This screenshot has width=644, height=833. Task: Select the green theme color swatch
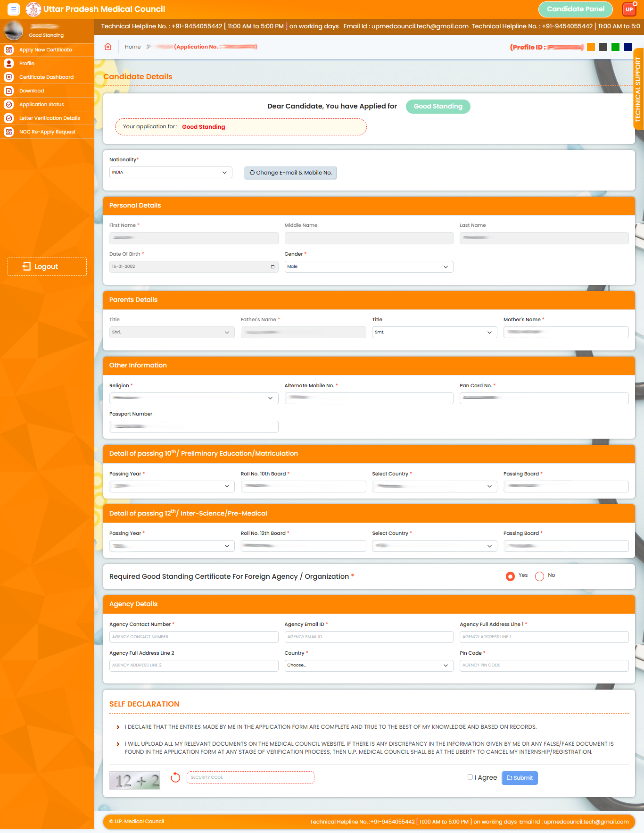(615, 47)
